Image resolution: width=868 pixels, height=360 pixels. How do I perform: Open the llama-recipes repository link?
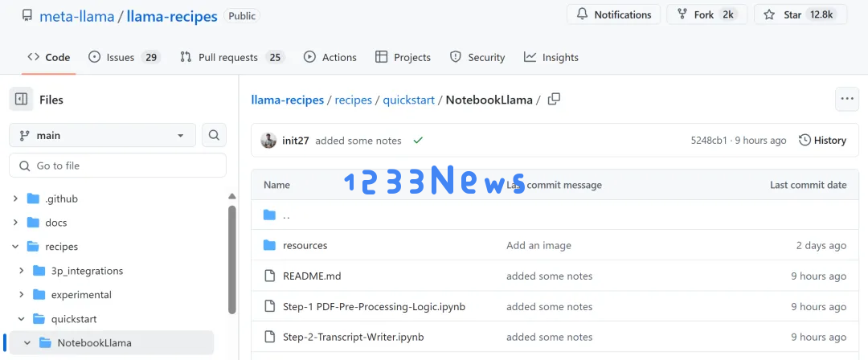point(172,16)
